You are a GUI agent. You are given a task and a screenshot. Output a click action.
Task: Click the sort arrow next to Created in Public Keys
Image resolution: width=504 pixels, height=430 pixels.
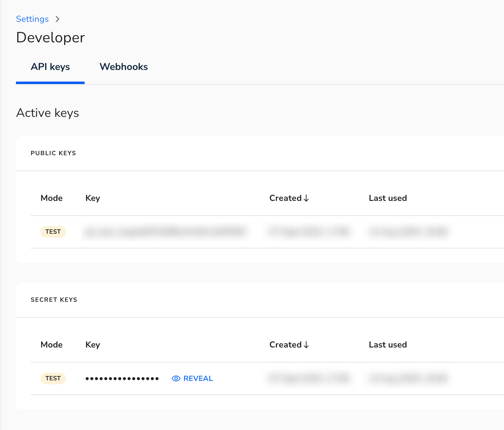[x=306, y=198]
